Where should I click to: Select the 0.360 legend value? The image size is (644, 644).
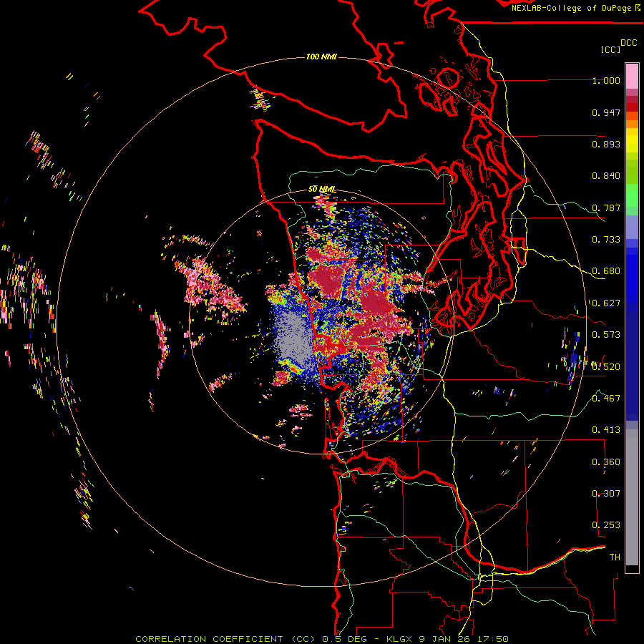coord(606,462)
